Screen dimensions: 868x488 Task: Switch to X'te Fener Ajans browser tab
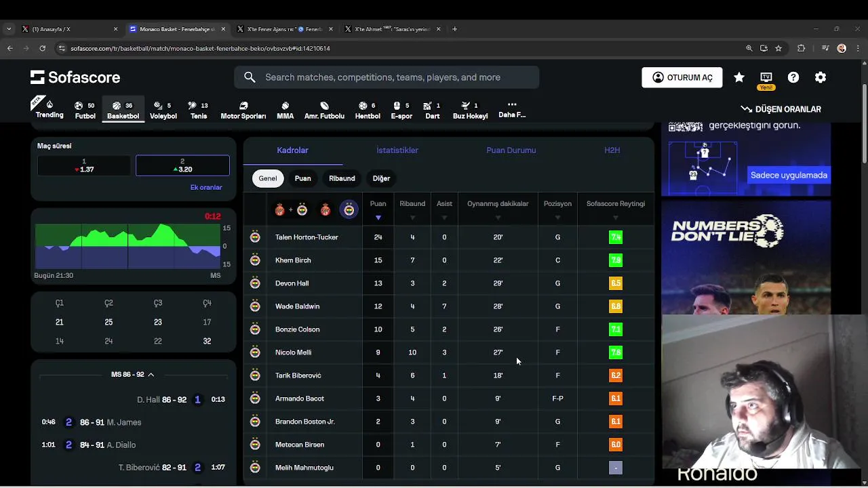285,29
